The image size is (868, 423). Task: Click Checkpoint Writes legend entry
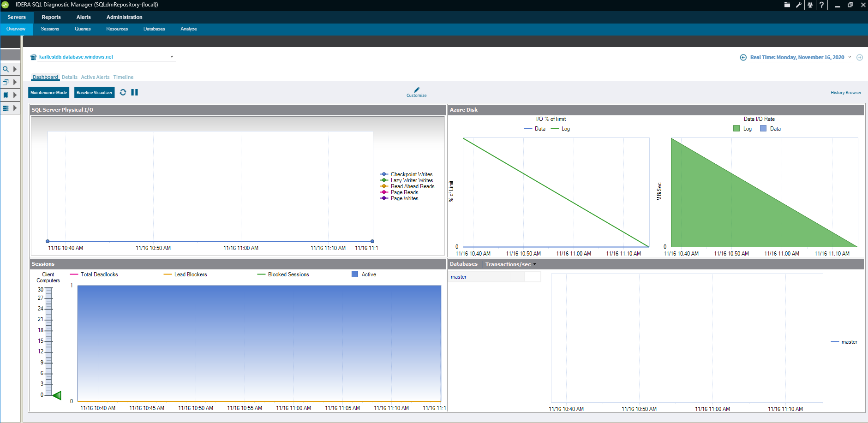click(406, 174)
